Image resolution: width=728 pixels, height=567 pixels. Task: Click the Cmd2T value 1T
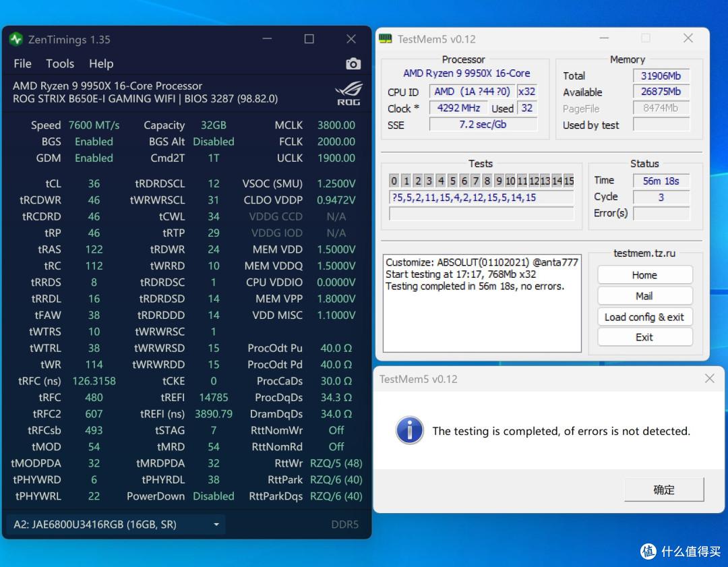pyautogui.click(x=214, y=158)
